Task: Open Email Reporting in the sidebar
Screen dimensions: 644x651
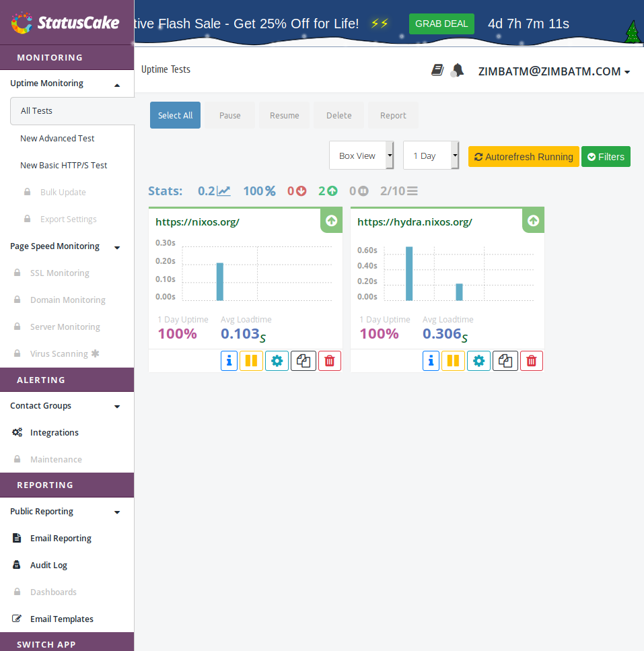Action: pyautogui.click(x=61, y=538)
